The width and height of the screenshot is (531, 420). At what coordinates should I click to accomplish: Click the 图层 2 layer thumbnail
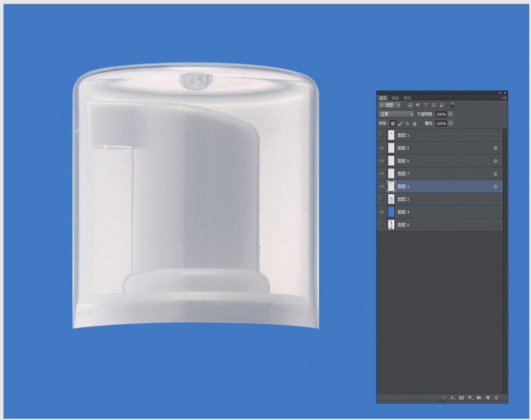pyautogui.click(x=391, y=199)
